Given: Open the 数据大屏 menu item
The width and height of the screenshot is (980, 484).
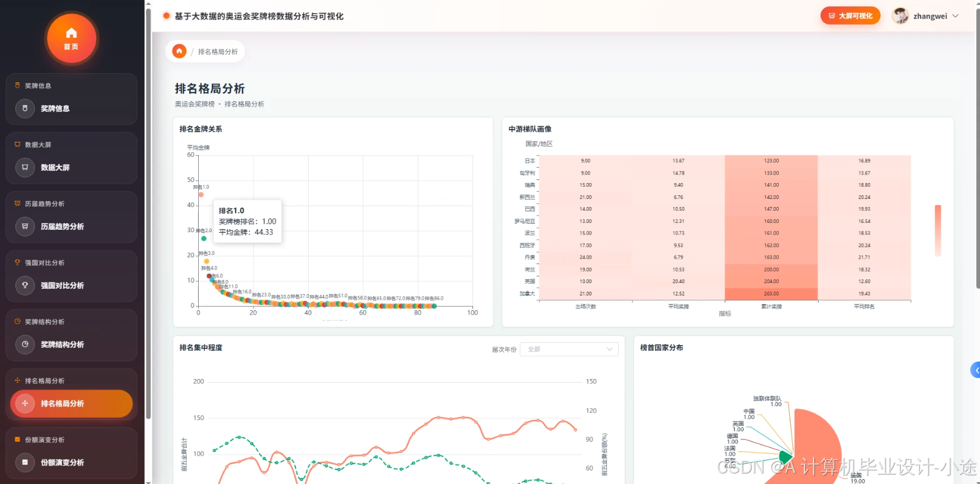Looking at the screenshot, I should coord(71,168).
